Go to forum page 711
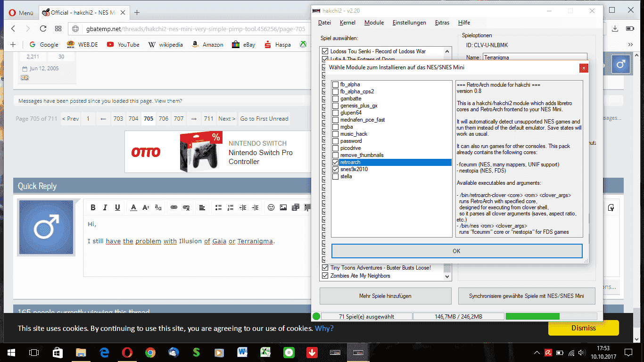 [x=208, y=119]
